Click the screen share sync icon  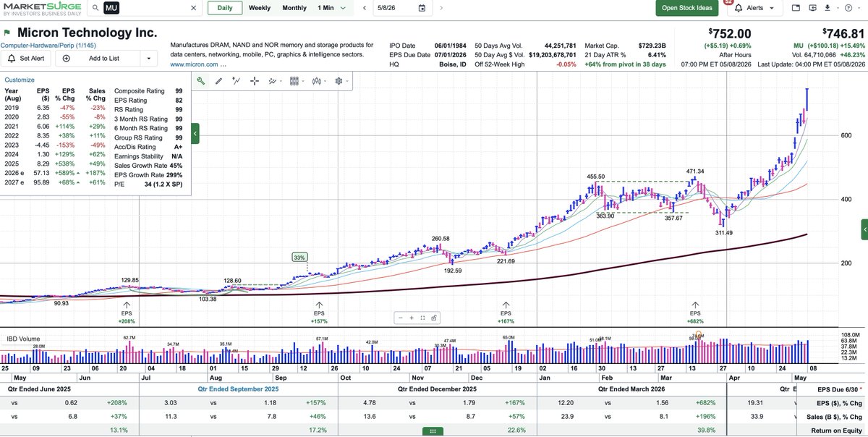812,8
